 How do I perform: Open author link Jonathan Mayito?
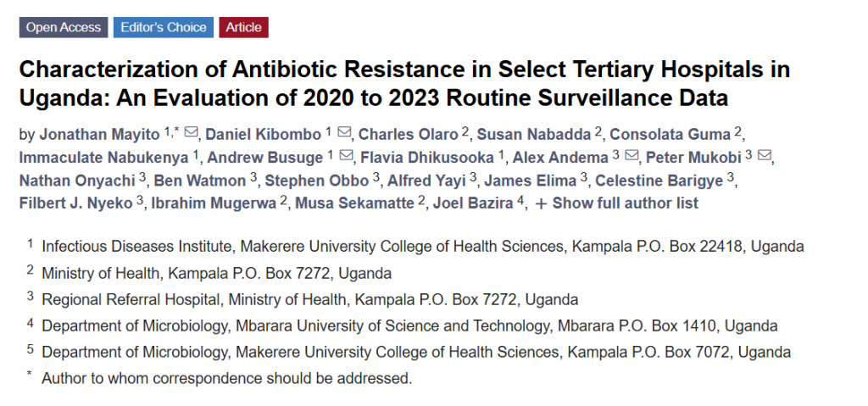coord(100,134)
